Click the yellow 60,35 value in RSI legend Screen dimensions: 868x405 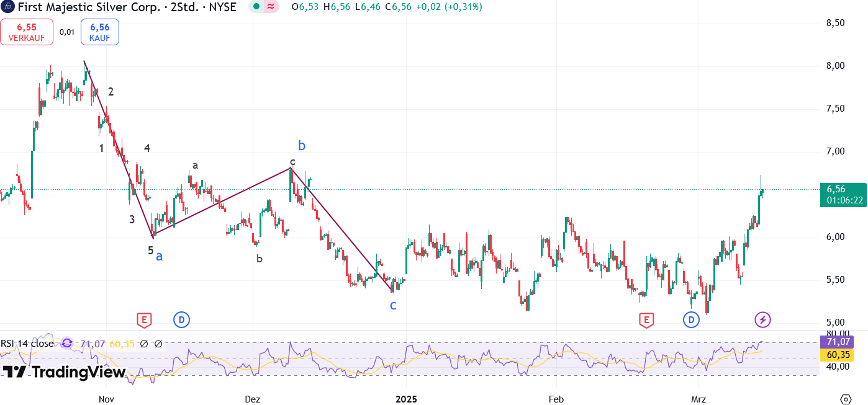pyautogui.click(x=122, y=344)
